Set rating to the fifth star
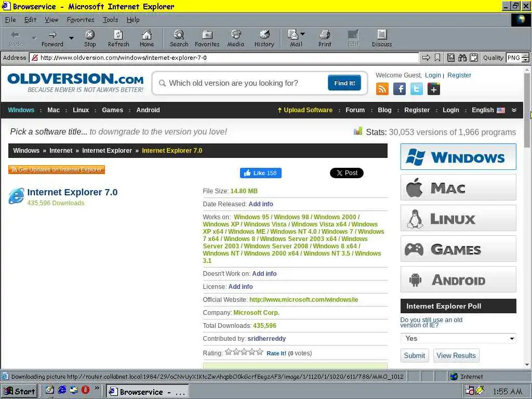The width and height of the screenshot is (532, 399). click(x=260, y=352)
